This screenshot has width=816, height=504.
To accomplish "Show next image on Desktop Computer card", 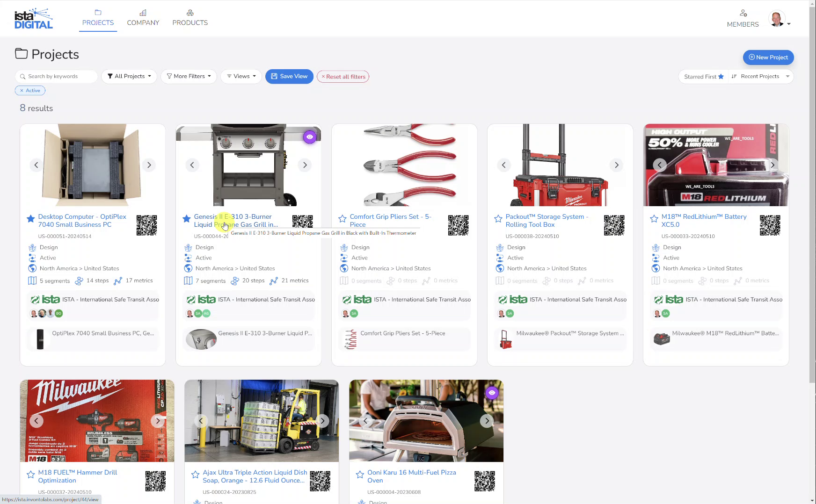I will click(149, 165).
